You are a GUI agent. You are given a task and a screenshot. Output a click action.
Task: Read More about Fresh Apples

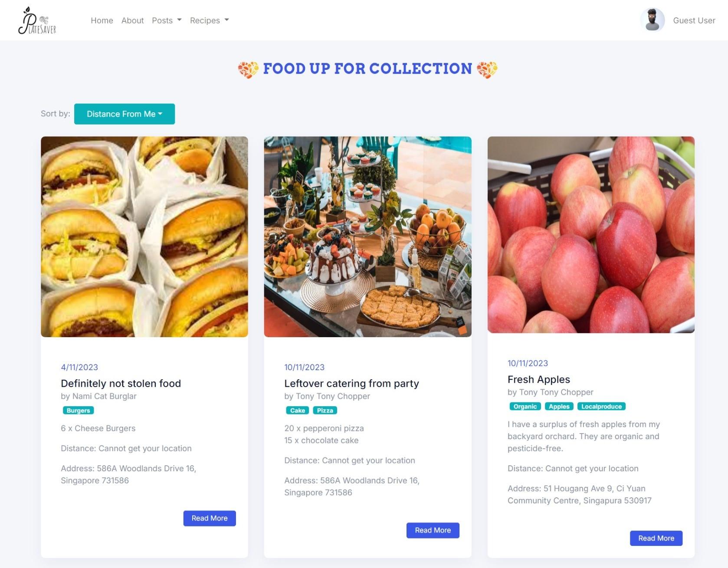coord(656,538)
